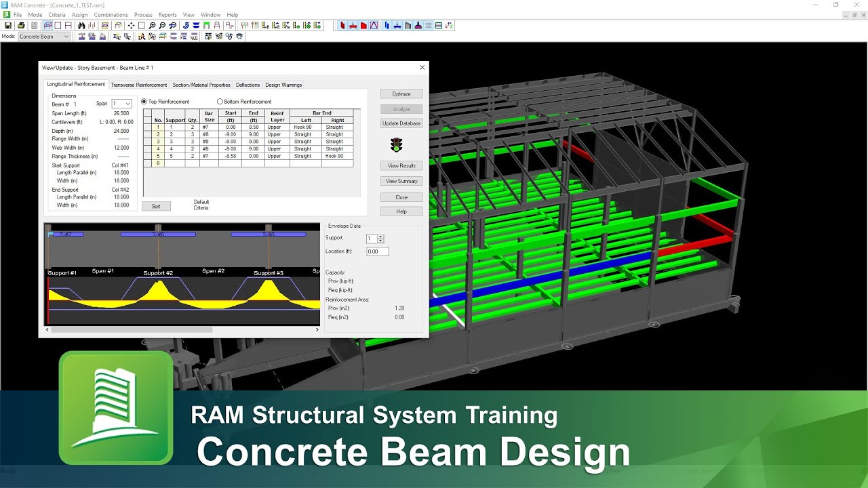Open the File menu
868x488 pixels.
pos(18,15)
